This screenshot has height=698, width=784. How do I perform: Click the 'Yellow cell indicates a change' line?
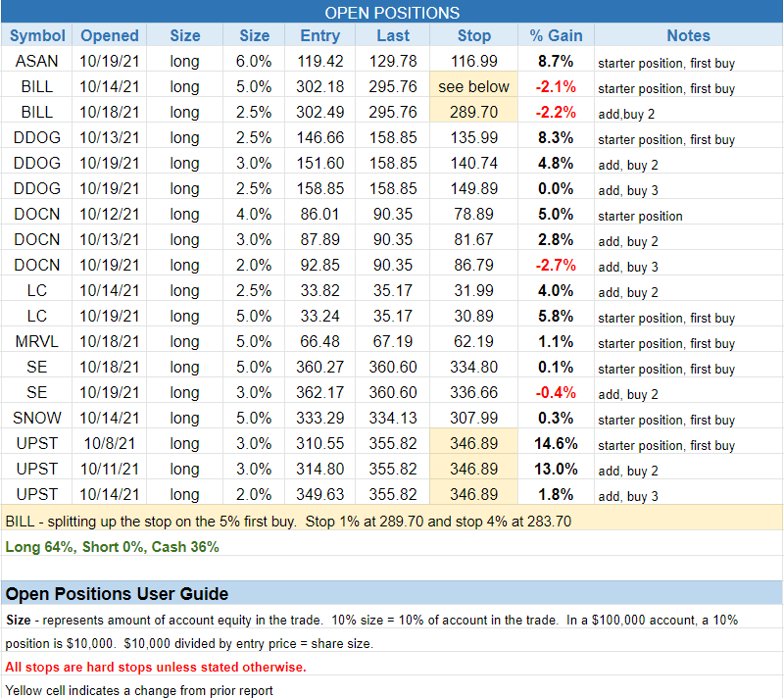coord(139,690)
